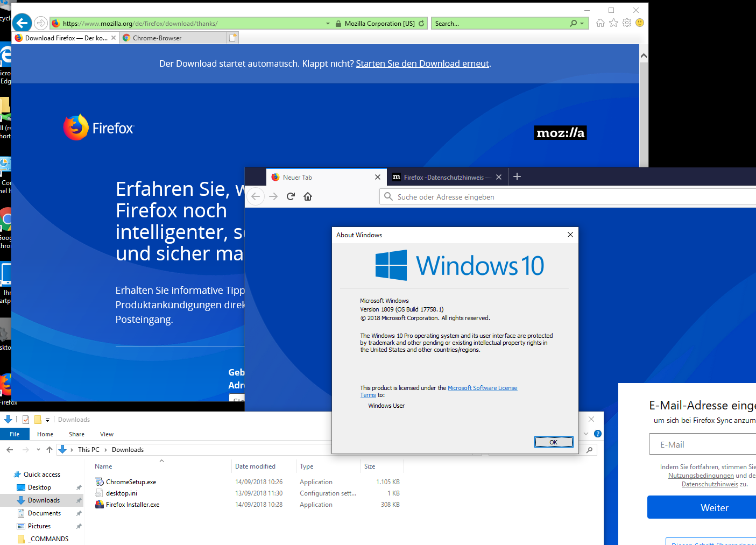Click Firefox forward button

[273, 196]
